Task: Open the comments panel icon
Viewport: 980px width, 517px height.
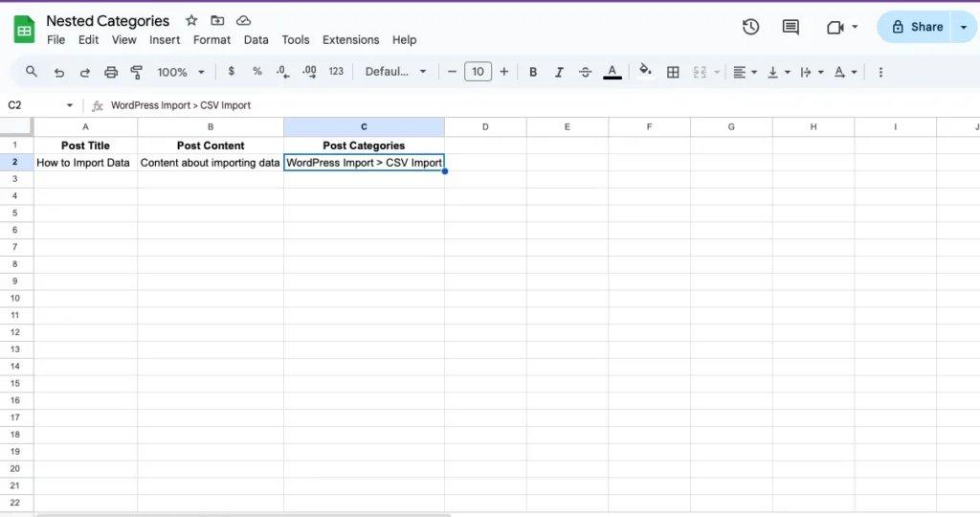Action: (791, 27)
